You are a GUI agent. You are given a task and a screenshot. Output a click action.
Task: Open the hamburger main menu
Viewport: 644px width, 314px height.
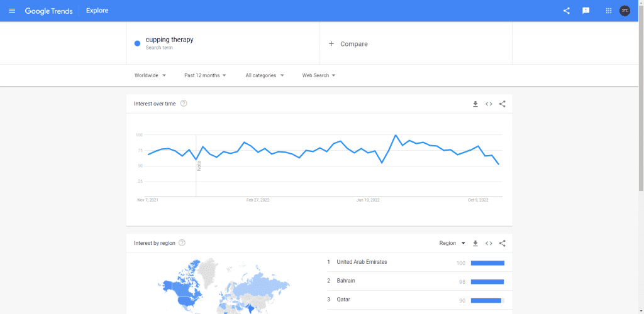12,11
